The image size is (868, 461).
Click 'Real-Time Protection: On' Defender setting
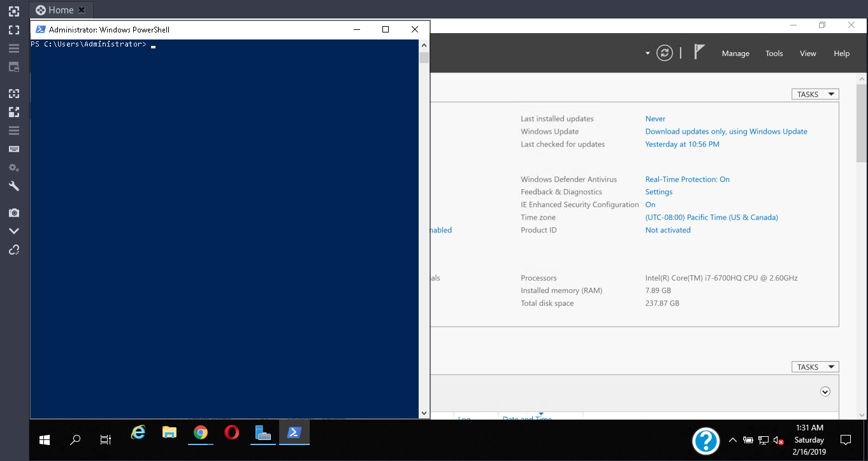click(x=687, y=179)
